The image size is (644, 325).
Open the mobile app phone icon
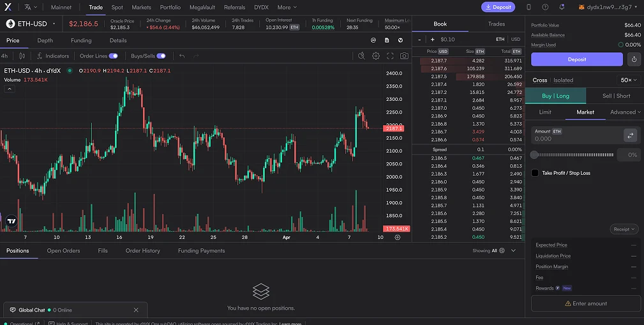(528, 7)
